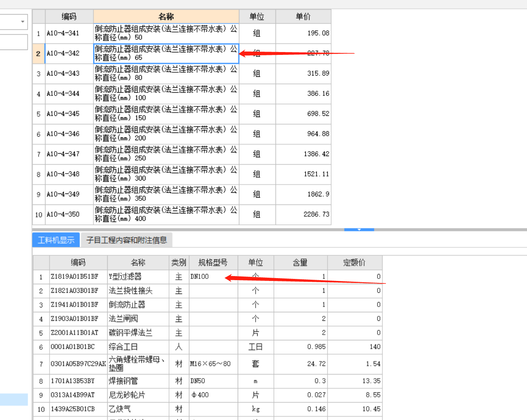Click the M16×65~80 specification cell
The width and height of the screenshot is (527, 420).
[x=213, y=364]
